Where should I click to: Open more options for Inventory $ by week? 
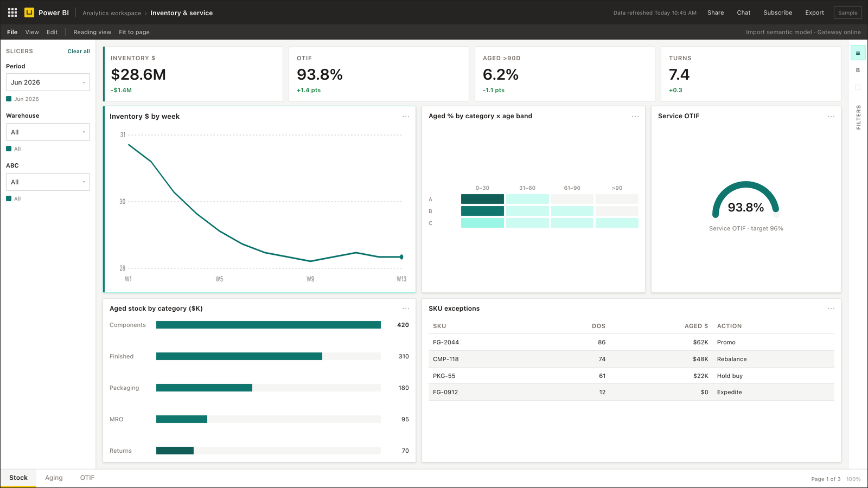406,117
